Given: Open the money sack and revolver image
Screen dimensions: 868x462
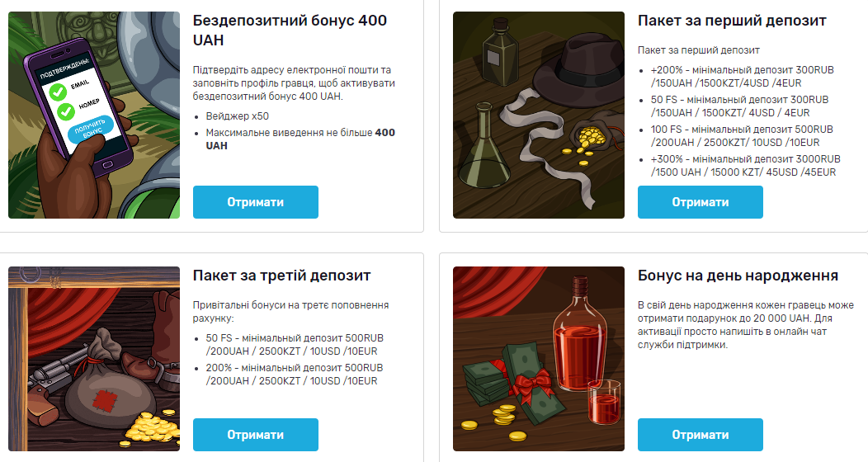Looking at the screenshot, I should pos(94,359).
